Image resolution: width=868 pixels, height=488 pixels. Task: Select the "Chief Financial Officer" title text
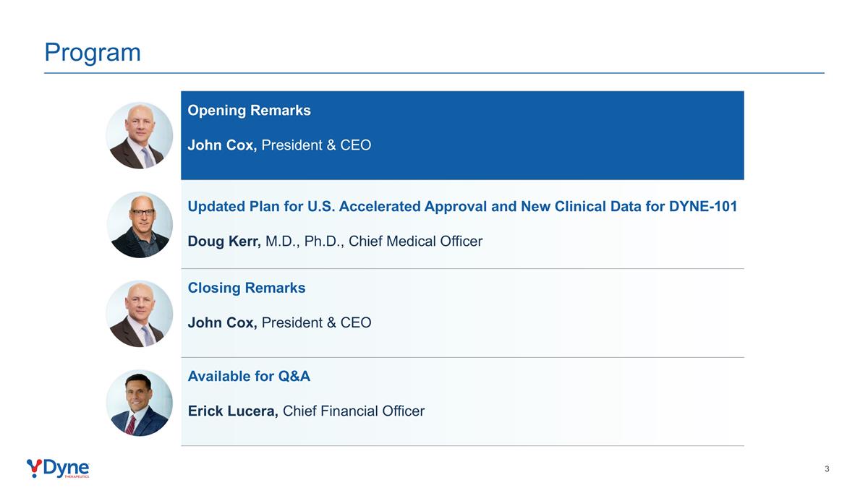[354, 411]
